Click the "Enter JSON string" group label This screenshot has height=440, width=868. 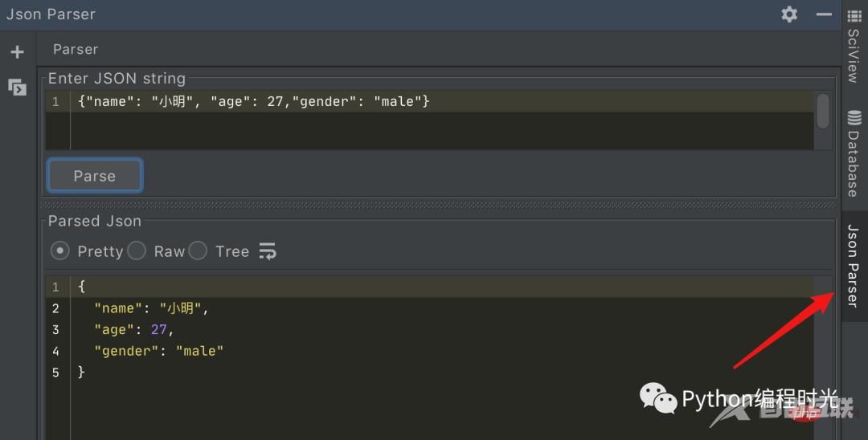coord(117,79)
